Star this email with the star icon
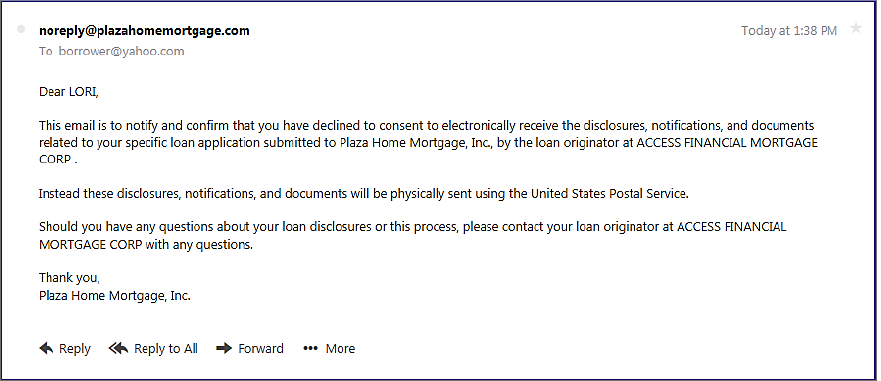The height and width of the screenshot is (381, 881). coord(856,29)
